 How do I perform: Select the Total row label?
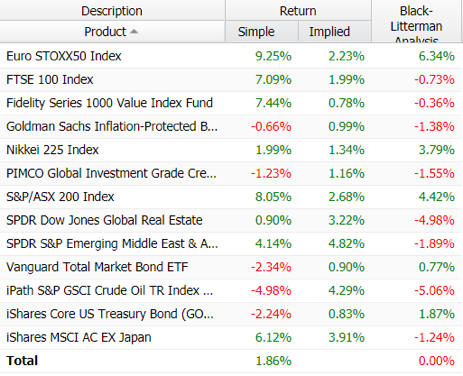[22, 361]
